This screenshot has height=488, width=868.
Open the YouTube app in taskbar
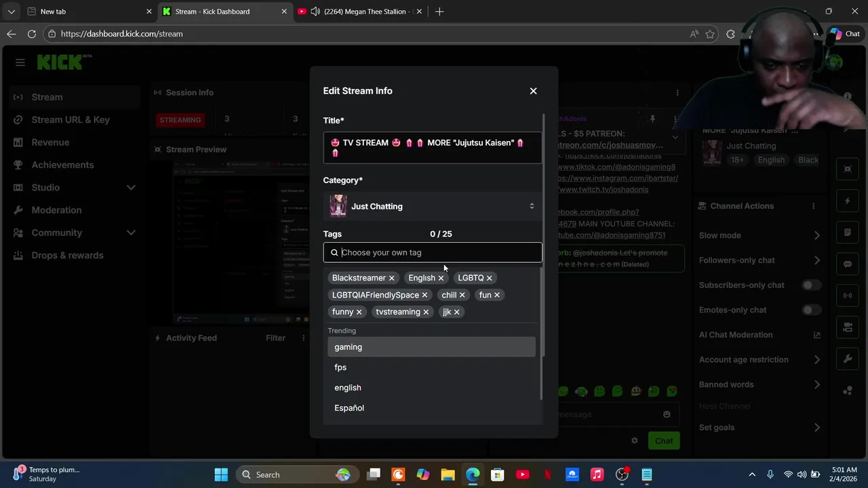point(522,474)
